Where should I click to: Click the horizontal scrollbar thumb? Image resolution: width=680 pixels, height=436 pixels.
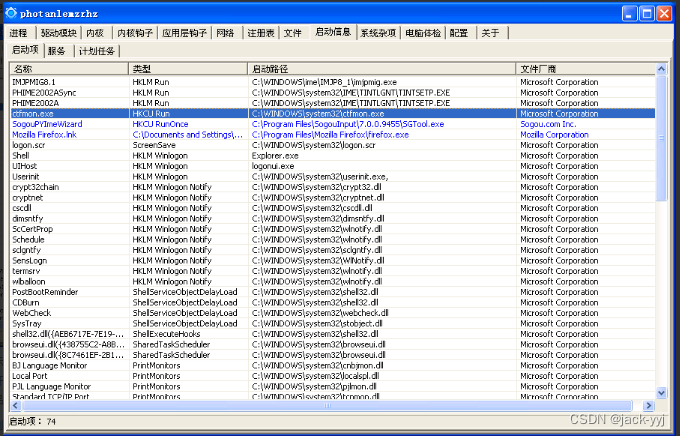[x=327, y=406]
